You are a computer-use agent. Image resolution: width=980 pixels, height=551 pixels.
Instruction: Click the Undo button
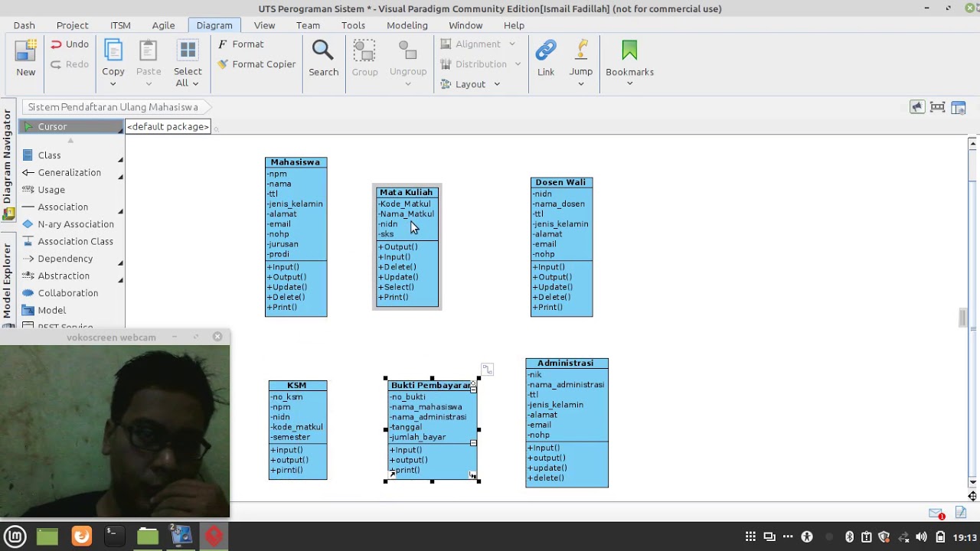point(70,44)
